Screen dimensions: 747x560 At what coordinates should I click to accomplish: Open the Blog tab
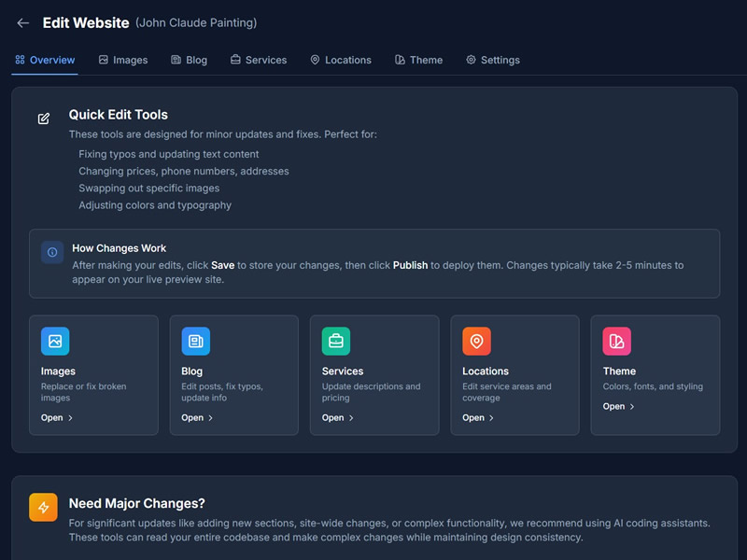(x=189, y=60)
